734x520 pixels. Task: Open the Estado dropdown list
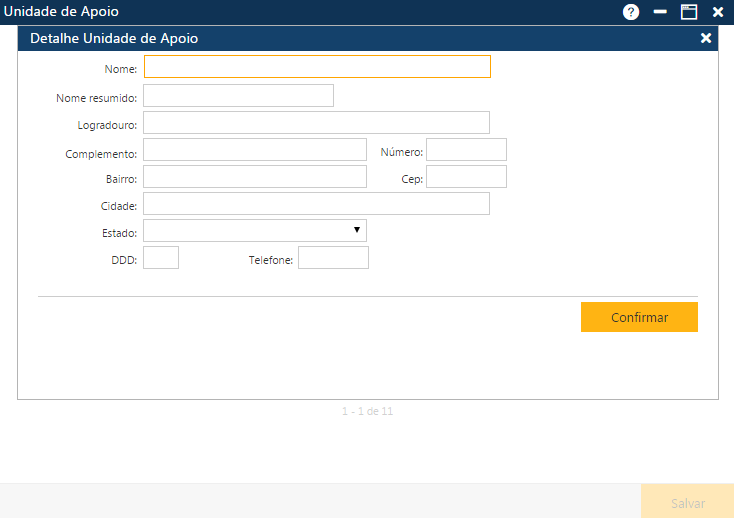pyautogui.click(x=255, y=231)
